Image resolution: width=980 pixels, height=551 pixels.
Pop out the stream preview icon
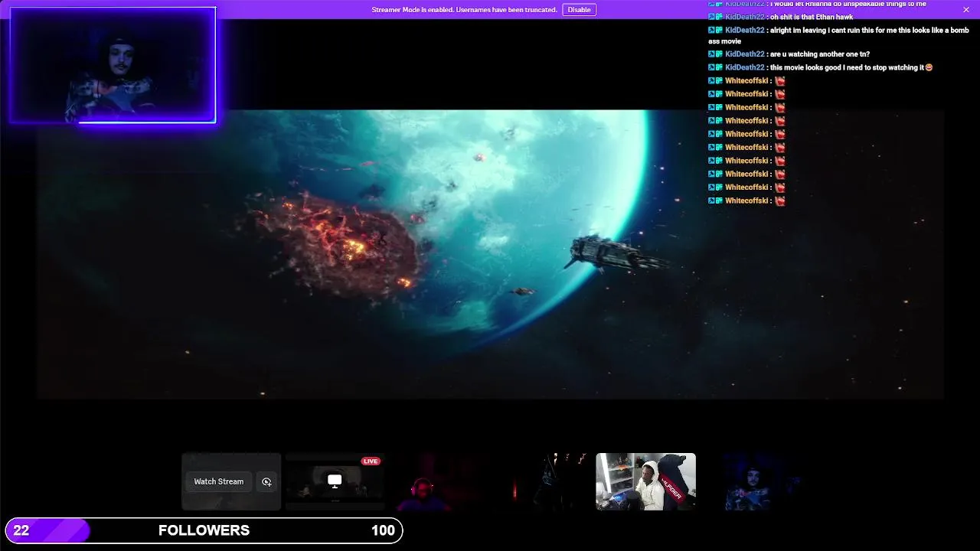pyautogui.click(x=266, y=481)
